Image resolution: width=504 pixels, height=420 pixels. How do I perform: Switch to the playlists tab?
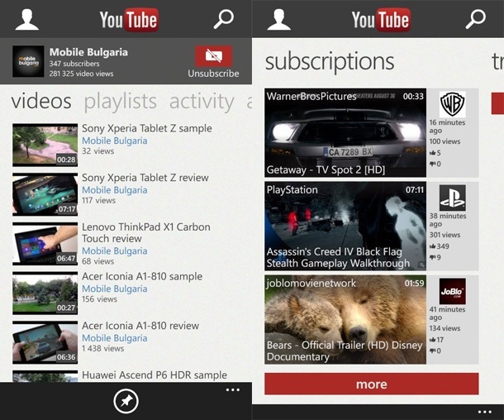coord(120,102)
